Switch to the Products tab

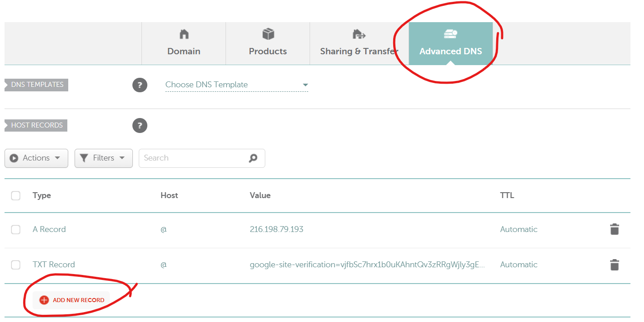click(268, 43)
